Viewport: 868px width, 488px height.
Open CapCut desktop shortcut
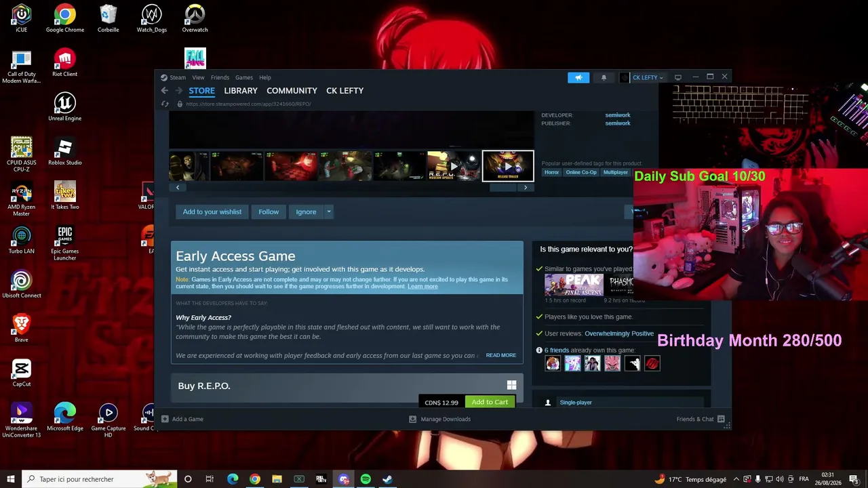(21, 373)
